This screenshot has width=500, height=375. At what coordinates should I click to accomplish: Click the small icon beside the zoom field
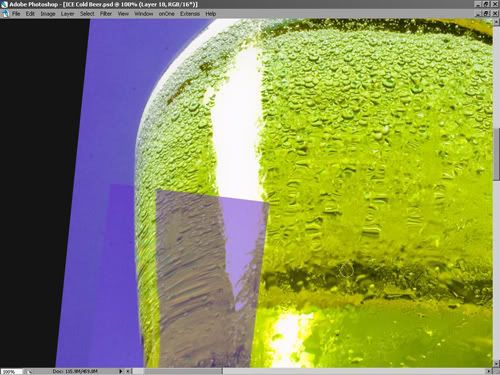tap(29, 371)
